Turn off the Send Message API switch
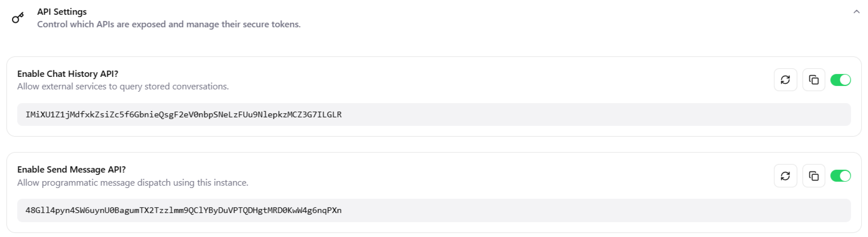 click(x=841, y=175)
